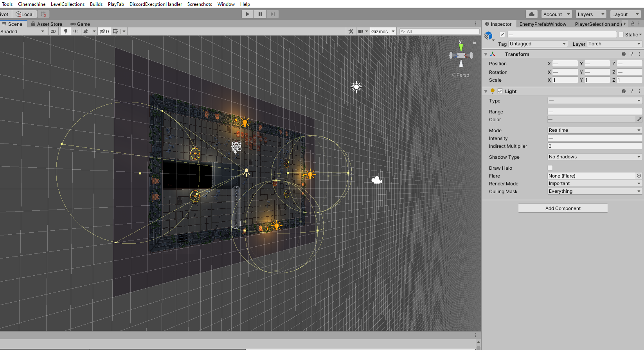This screenshot has height=350, width=644.
Task: Open Scene view more options menu
Action: (476, 23)
